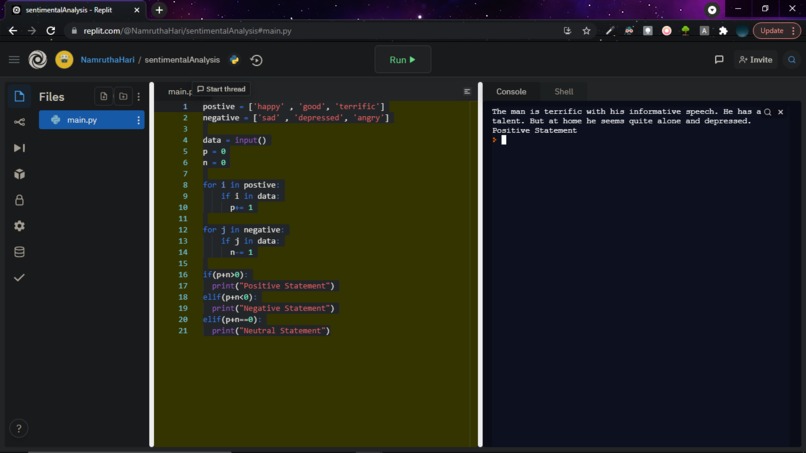Open the Debugger sidebar icon

pos(20,148)
